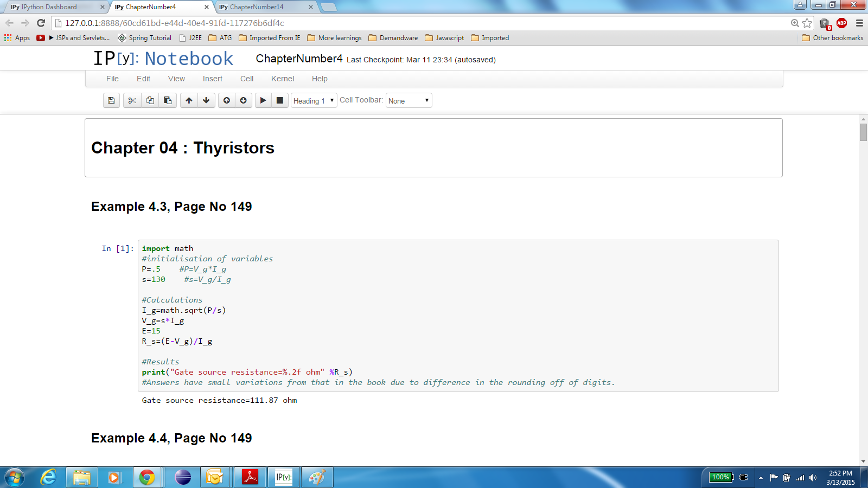This screenshot has height=488, width=868.
Task: Click the browser address bar URL
Action: click(x=175, y=23)
